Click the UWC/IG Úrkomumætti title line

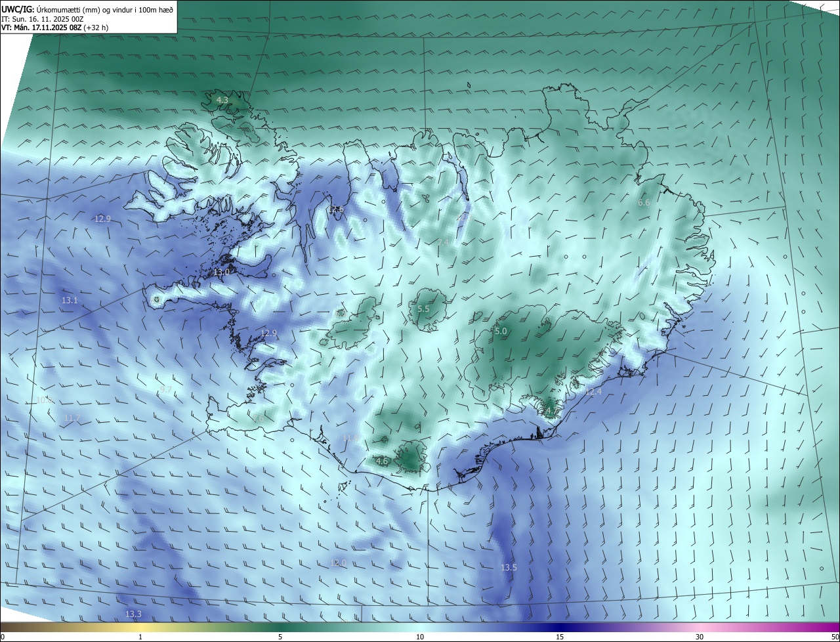click(x=87, y=9)
